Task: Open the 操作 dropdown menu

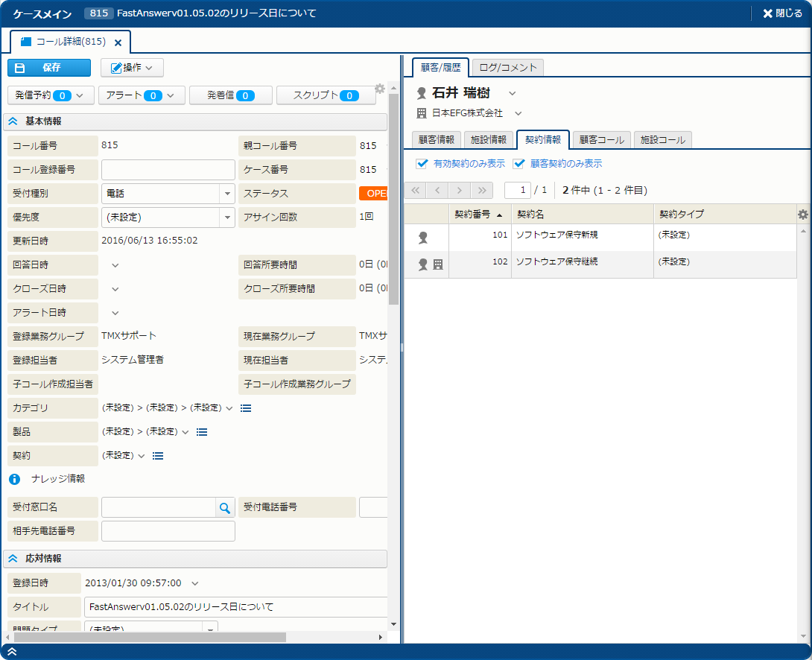Action: click(x=132, y=68)
